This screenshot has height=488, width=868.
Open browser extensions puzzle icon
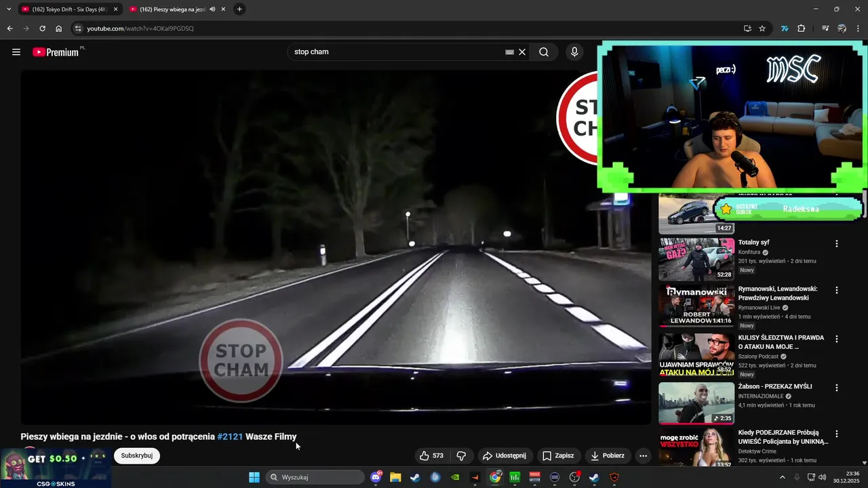pos(802,28)
